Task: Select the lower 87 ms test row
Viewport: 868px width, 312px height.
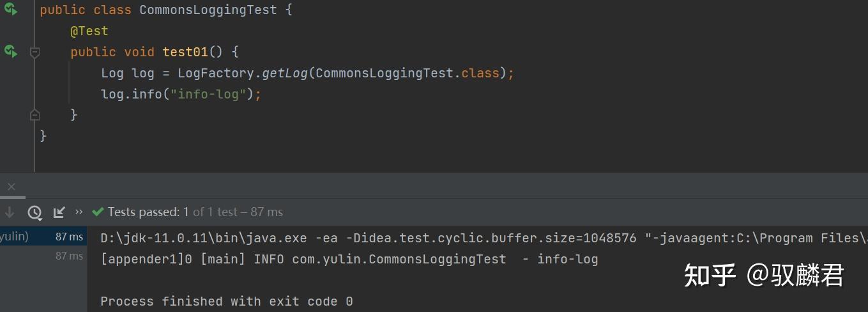Action: 43,256
